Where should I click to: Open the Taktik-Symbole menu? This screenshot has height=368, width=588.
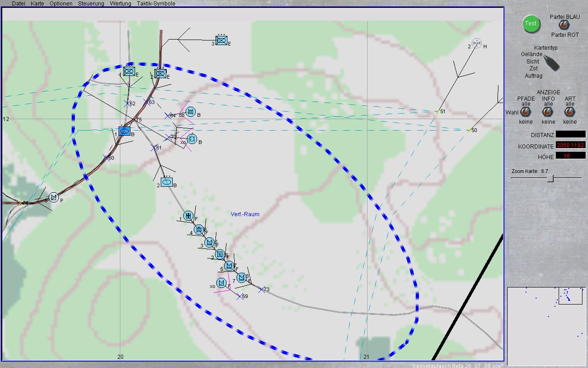click(x=156, y=4)
